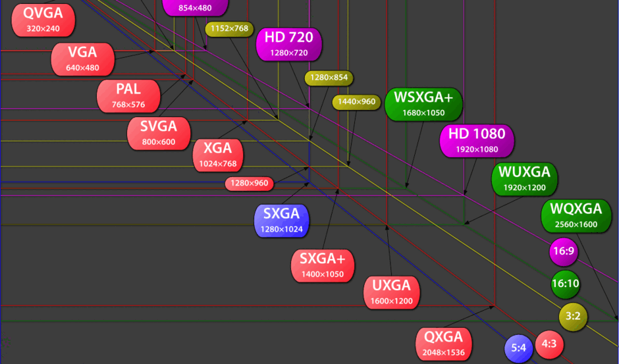
Task: Click the WSXGA+ 1680×1050 green badge
Action: 423,104
